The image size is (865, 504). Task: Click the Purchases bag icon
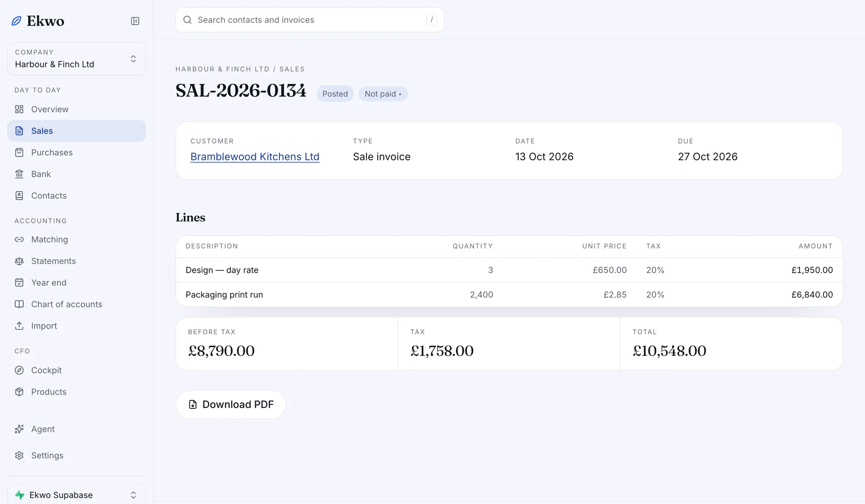tap(19, 153)
